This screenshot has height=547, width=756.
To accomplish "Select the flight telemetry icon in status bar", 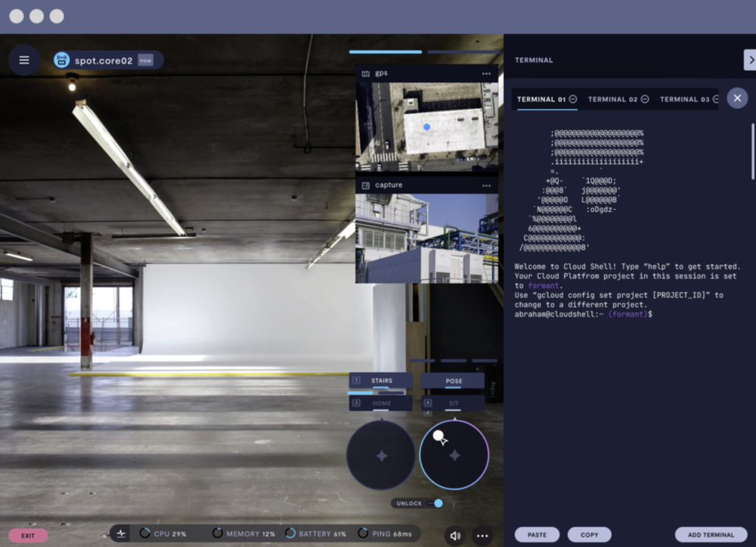I will point(119,533).
